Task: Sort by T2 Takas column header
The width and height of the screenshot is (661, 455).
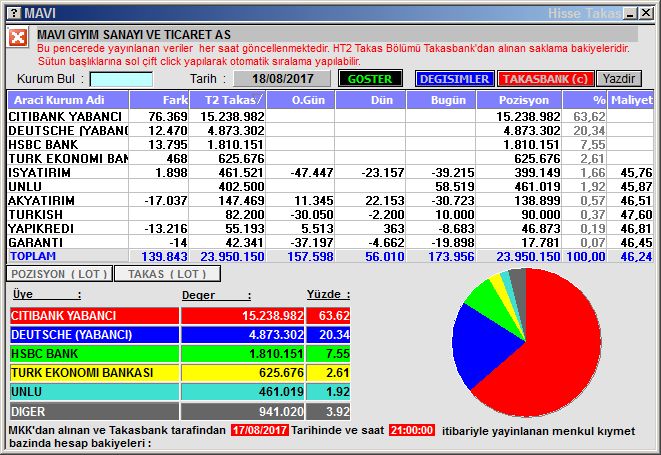Action: [x=228, y=100]
